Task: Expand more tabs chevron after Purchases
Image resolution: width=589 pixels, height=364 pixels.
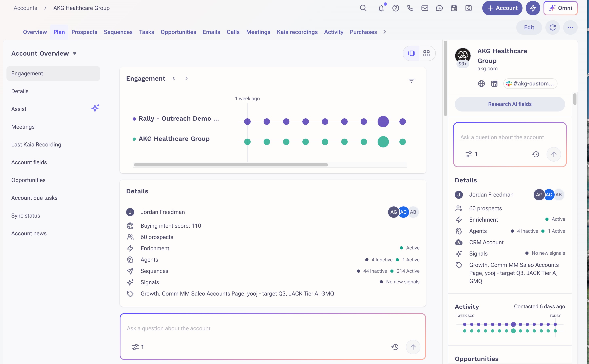Action: [384, 32]
